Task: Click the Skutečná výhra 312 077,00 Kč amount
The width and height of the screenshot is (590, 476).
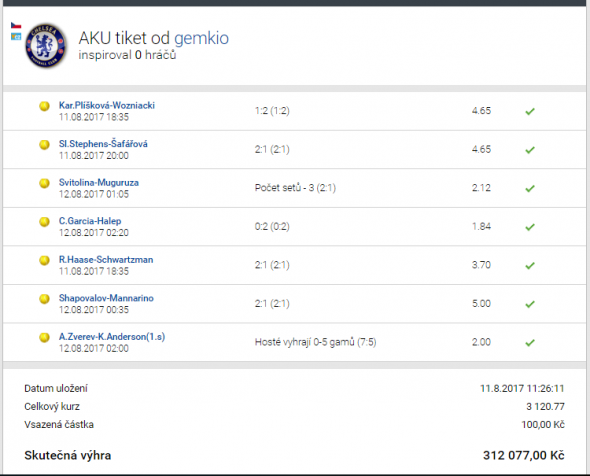Action: point(524,455)
